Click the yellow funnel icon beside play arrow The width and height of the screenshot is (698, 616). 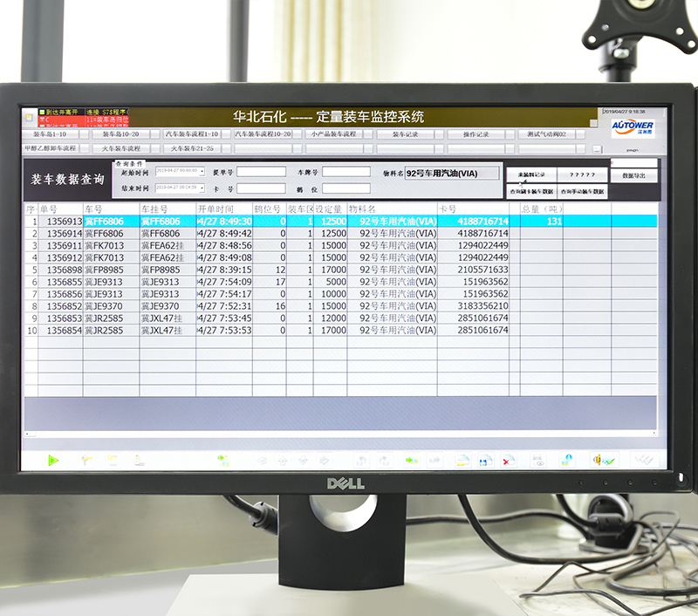coord(86,460)
